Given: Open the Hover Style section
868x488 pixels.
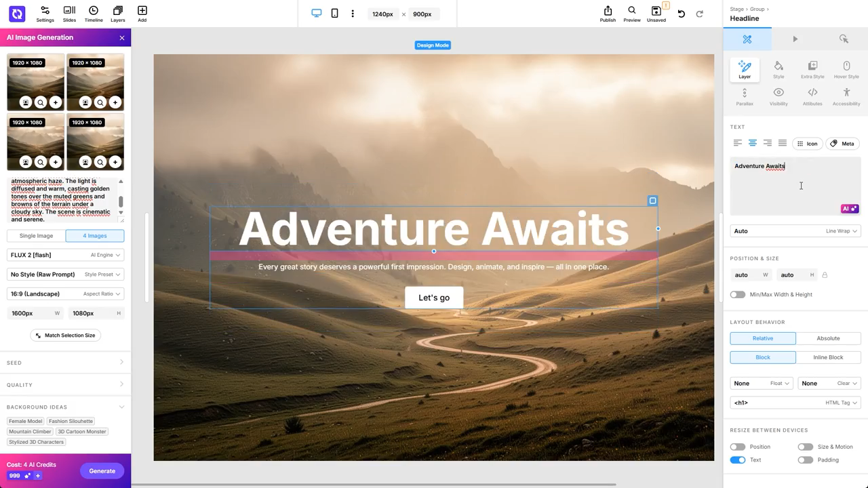Looking at the screenshot, I should point(846,69).
